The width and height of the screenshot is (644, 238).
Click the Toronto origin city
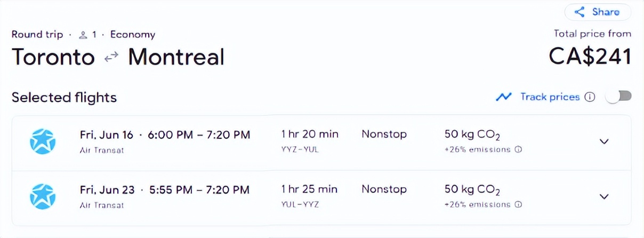click(x=53, y=57)
